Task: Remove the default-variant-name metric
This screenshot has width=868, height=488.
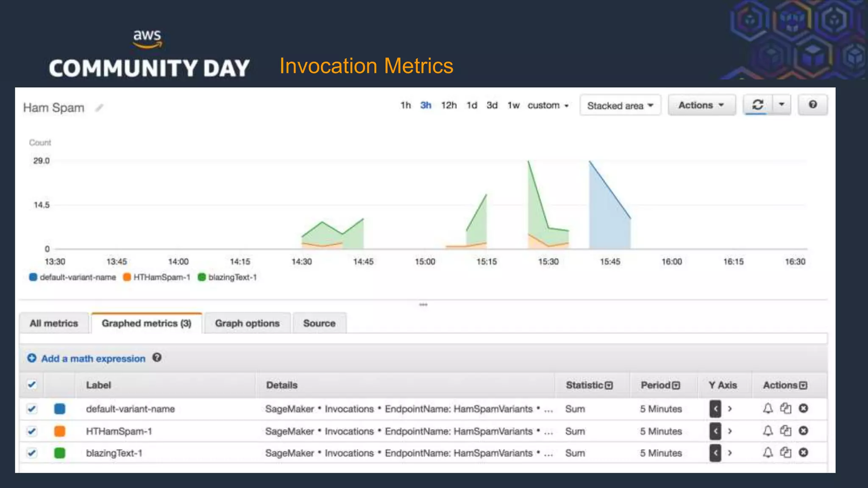Action: 803,408
